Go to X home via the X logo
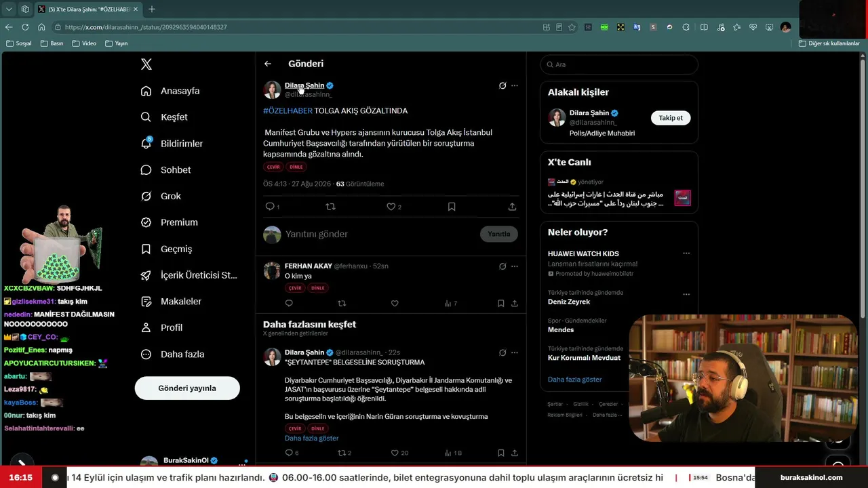This screenshot has height=488, width=868. tap(146, 64)
